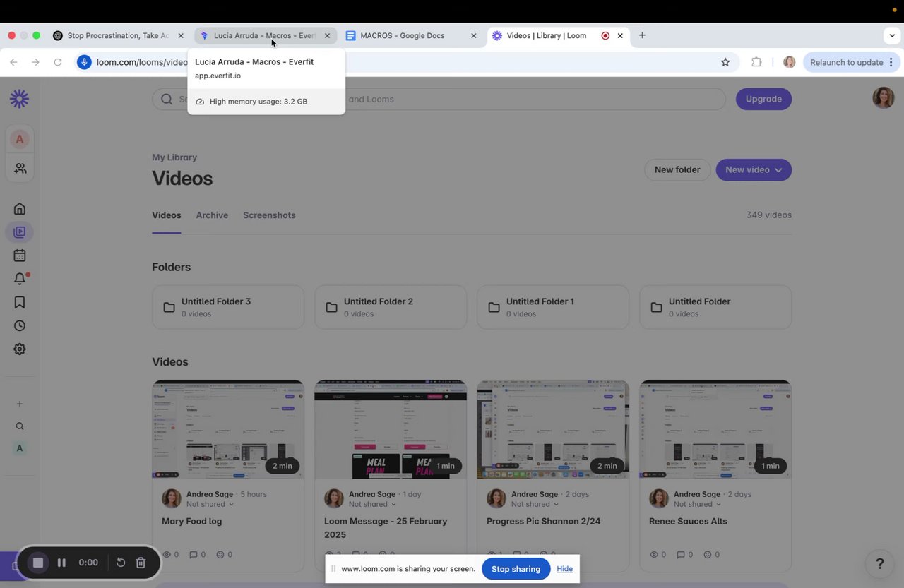Open Not shared dropdown on Loom Message video
Screen dimensions: 904x588
(372, 504)
